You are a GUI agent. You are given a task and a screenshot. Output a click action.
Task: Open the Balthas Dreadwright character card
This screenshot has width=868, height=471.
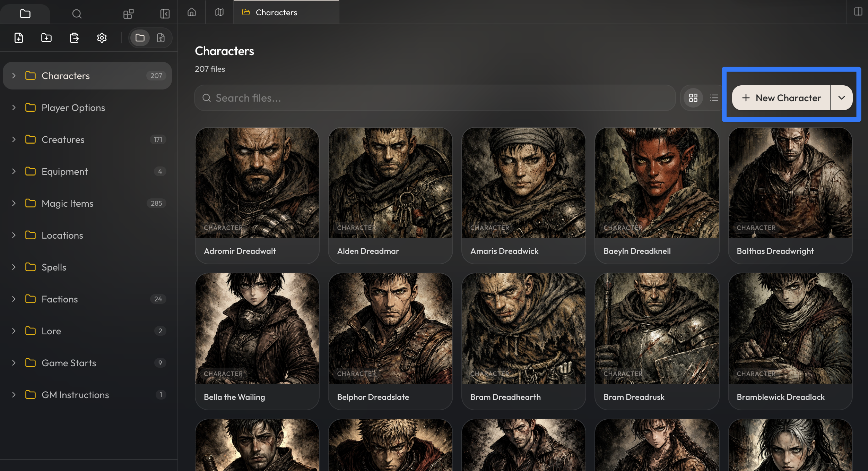tap(790, 196)
